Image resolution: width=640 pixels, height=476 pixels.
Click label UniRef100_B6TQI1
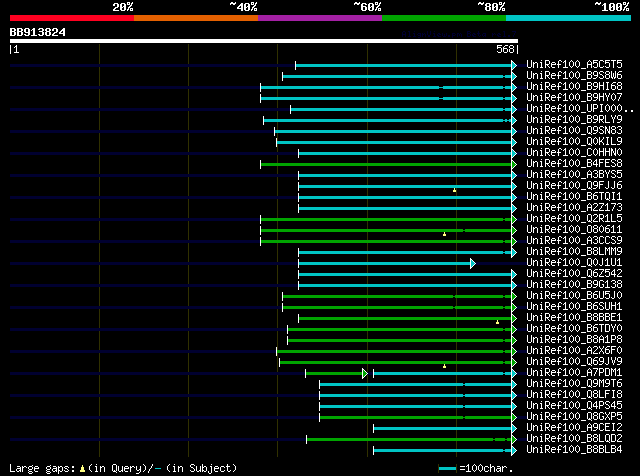tap(574, 197)
